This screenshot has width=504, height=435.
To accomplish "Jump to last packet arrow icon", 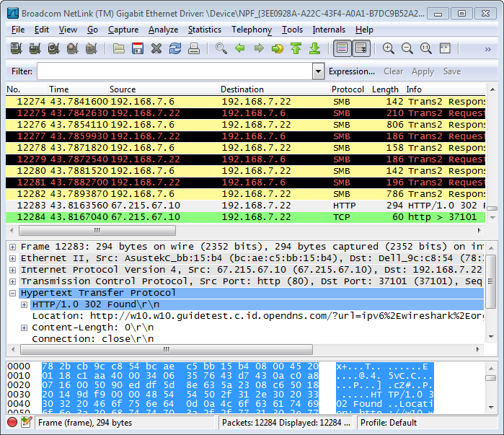I will point(315,48).
